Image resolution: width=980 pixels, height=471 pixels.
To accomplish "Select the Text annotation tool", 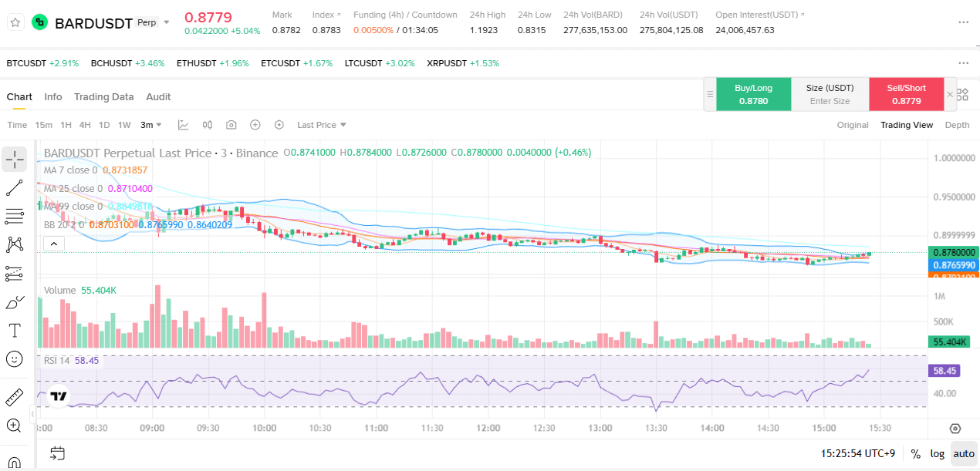I will point(15,331).
